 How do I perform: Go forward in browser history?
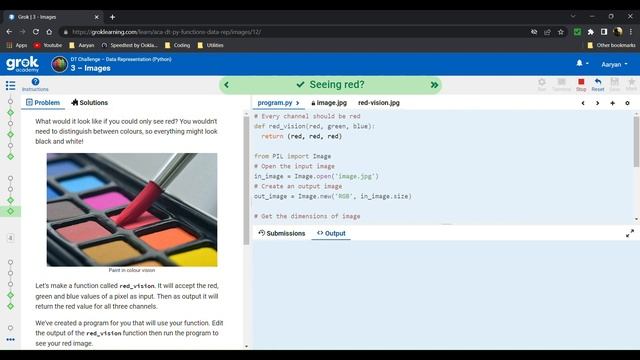pyautogui.click(x=22, y=32)
